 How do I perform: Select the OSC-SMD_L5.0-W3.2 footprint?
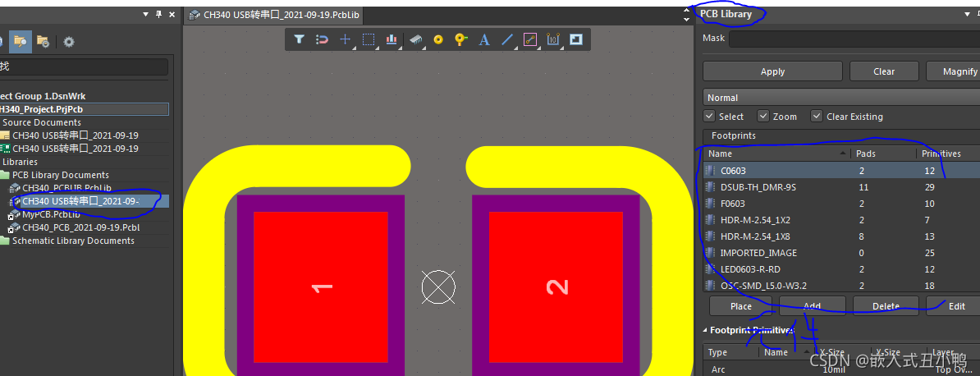(x=841, y=286)
